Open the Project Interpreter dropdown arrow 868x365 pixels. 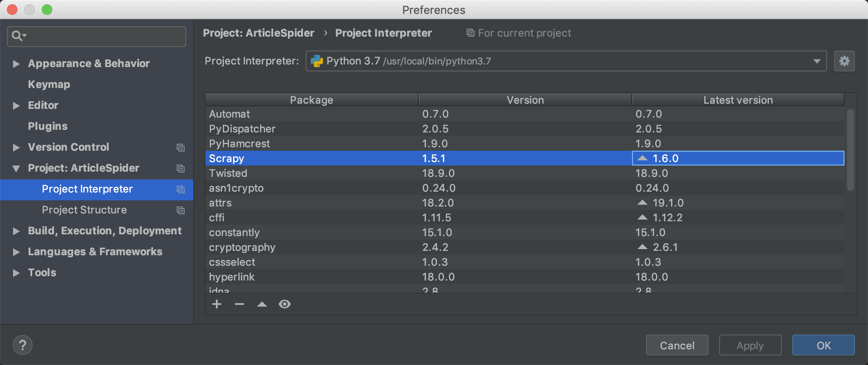coord(817,61)
